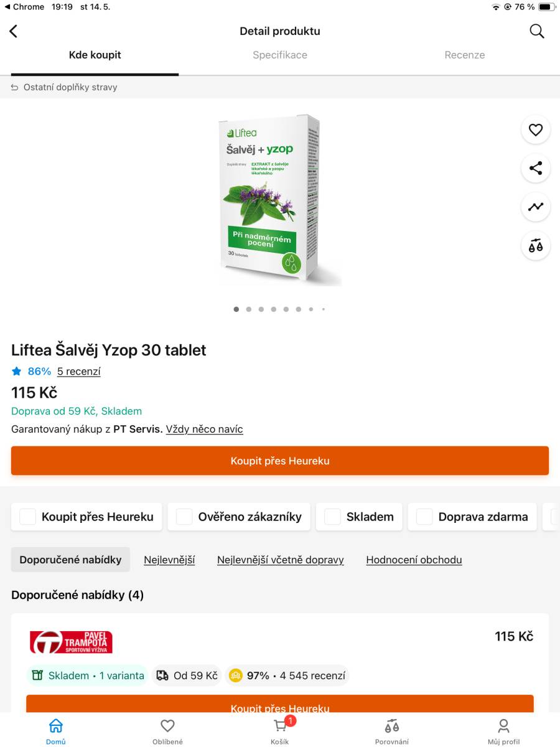
Task: Open Oblíbené in bottom navigation
Action: point(167,731)
